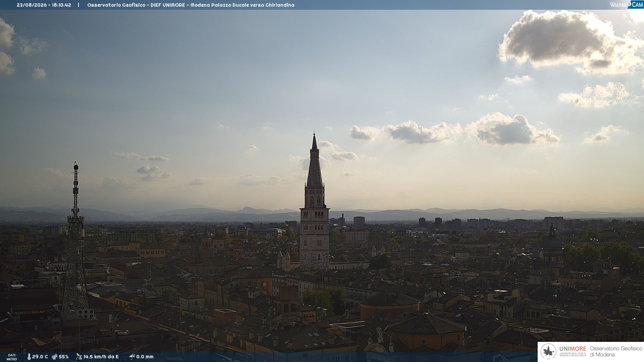This screenshot has width=644, height=362.
Task: Select the DATI METEO label
Action: 12,357
